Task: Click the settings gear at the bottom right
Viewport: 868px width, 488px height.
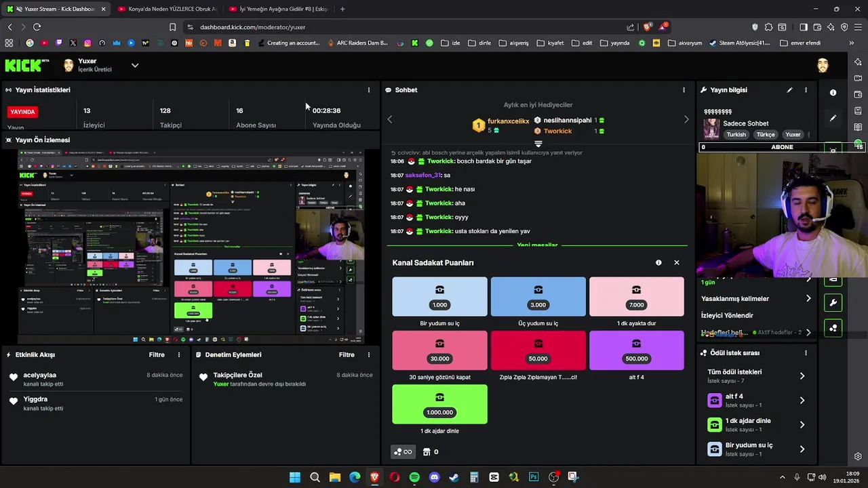Action: point(858,456)
